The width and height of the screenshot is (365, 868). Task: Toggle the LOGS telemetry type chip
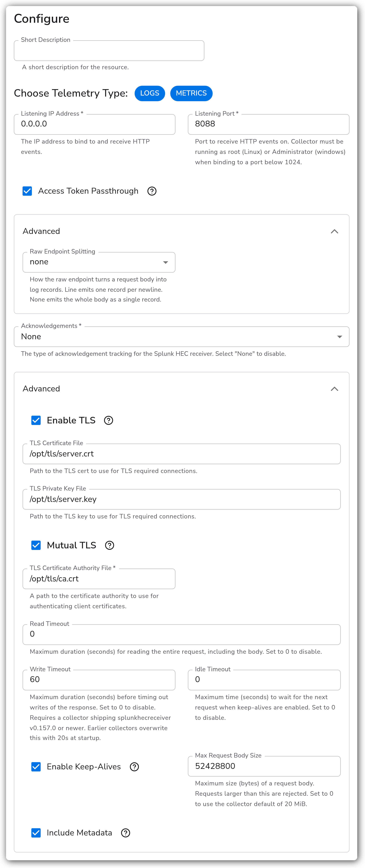coord(150,93)
